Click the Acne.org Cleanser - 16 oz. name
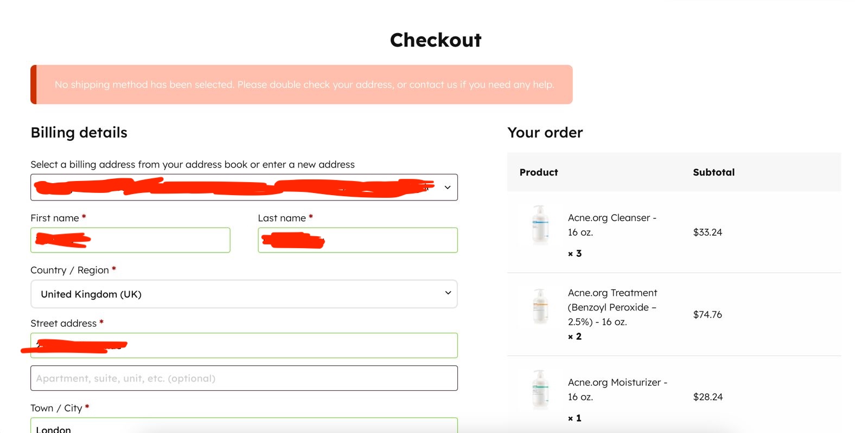The image size is (868, 433). click(612, 225)
